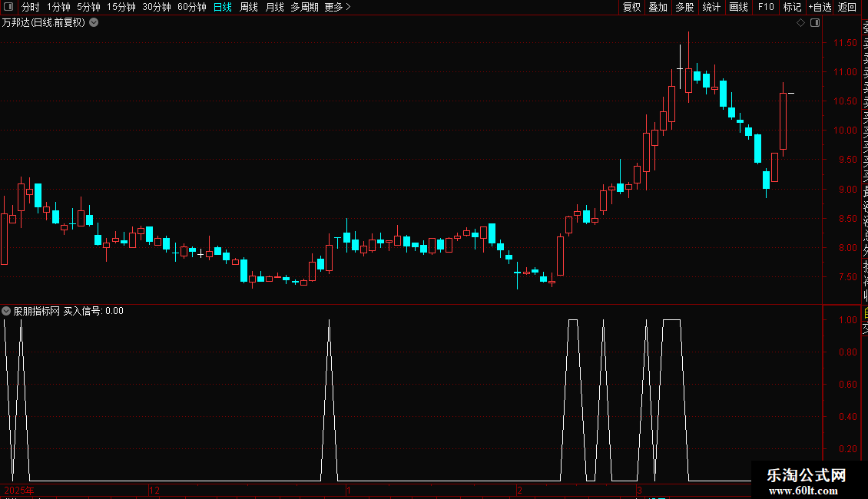
Task: Open F10 company information
Action: [x=766, y=7]
